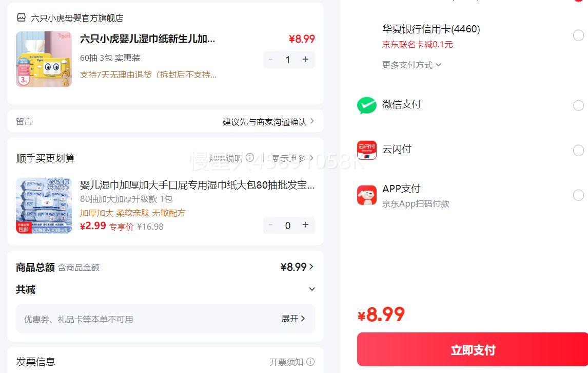Image resolution: width=588 pixels, height=373 pixels.
Task: Open the 婴儿湿巾加厚加大 add-on product image
Action: pos(44,206)
